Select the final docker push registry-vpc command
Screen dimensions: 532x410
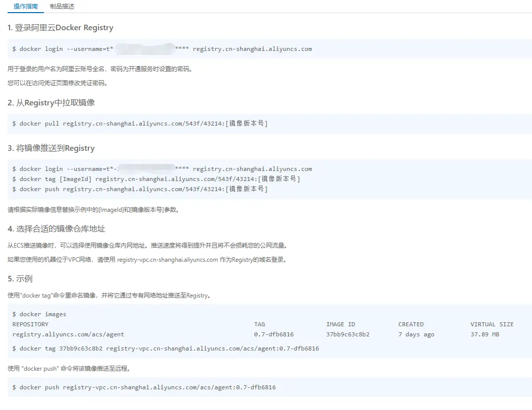pyautogui.click(x=144, y=387)
